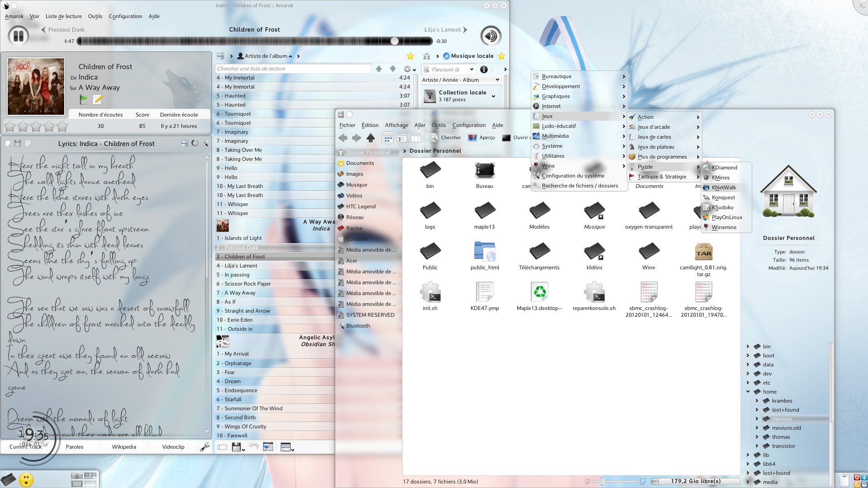The height and width of the screenshot is (488, 868).
Task: Select the Paroles context tab
Action: tap(75, 447)
